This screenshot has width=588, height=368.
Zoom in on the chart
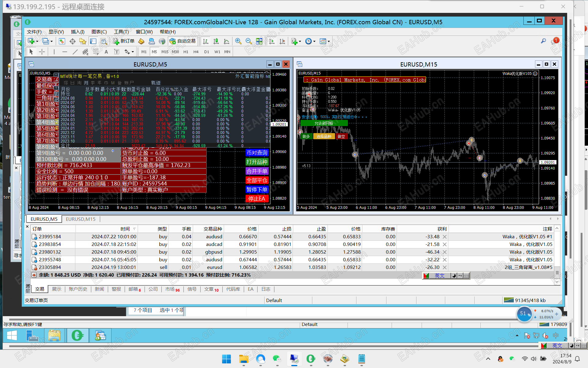238,41
